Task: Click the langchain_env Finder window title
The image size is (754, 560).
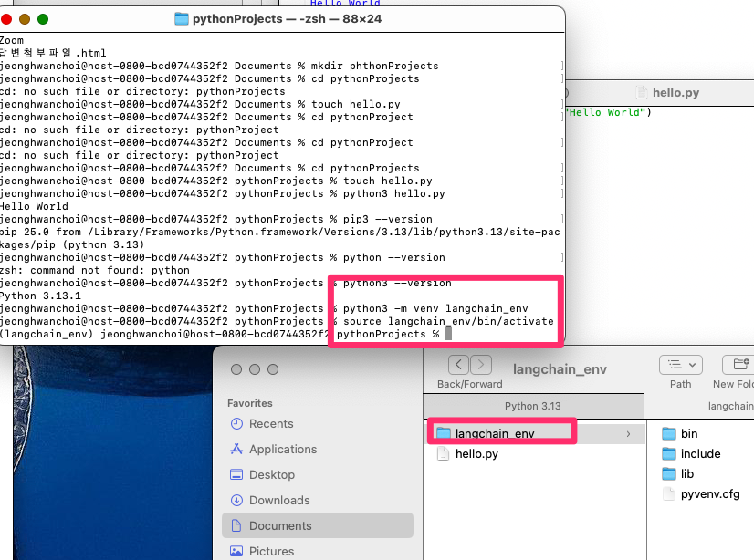Action: pos(560,369)
